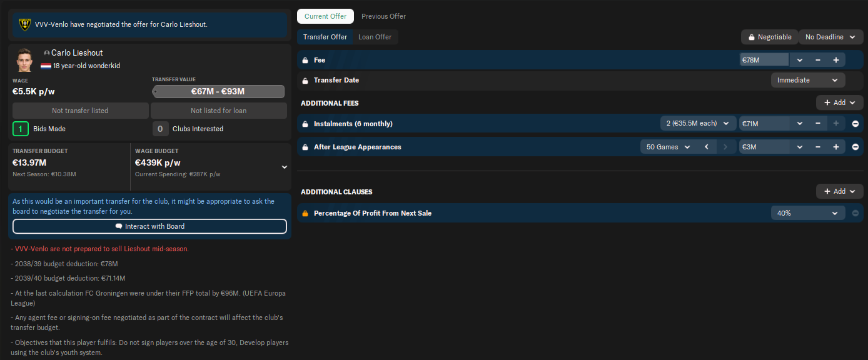
Task: Open the €3M amount dropdown arrow
Action: [799, 147]
